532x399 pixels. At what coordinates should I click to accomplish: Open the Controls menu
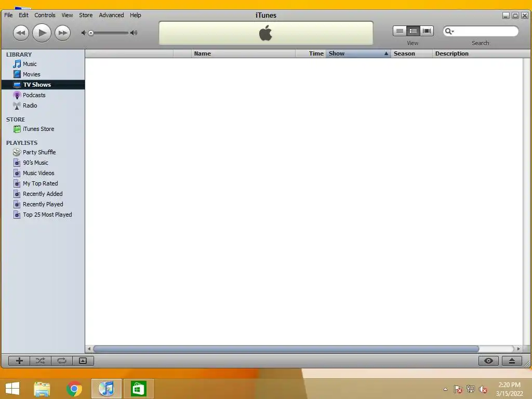(x=45, y=15)
